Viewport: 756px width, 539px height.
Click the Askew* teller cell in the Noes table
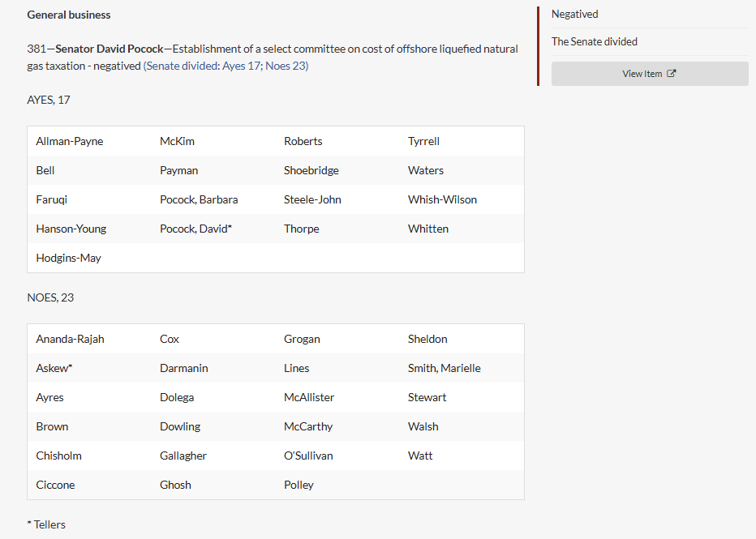pos(54,368)
